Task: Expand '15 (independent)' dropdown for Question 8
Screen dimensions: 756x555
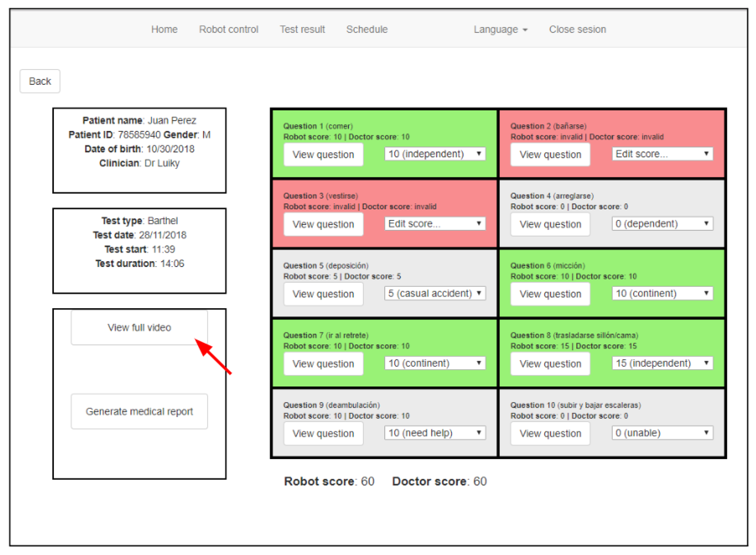Action: [662, 363]
